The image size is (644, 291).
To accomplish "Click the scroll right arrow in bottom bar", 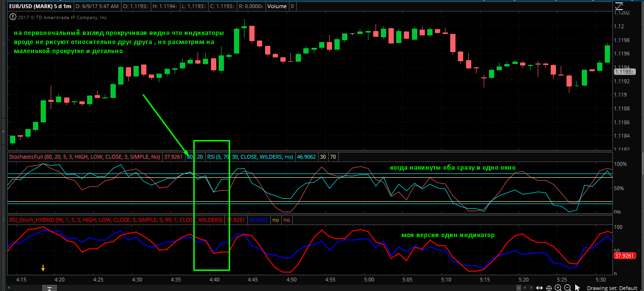I will point(531,288).
